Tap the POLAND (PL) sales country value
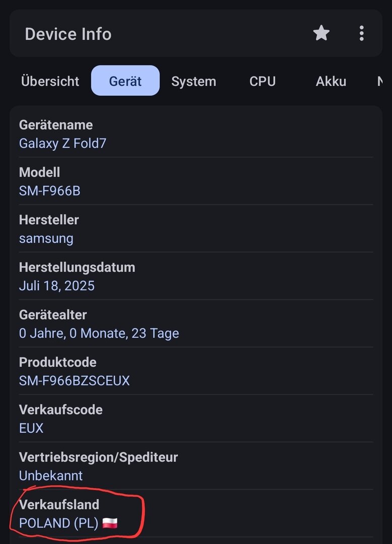This screenshot has height=544, width=392. tap(58, 523)
